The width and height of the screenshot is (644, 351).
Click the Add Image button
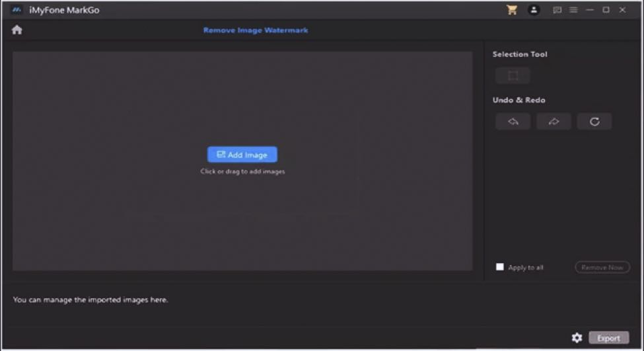coord(242,155)
